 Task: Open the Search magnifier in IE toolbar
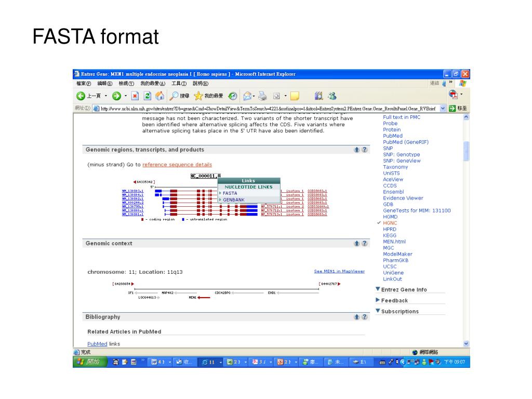pyautogui.click(x=174, y=96)
